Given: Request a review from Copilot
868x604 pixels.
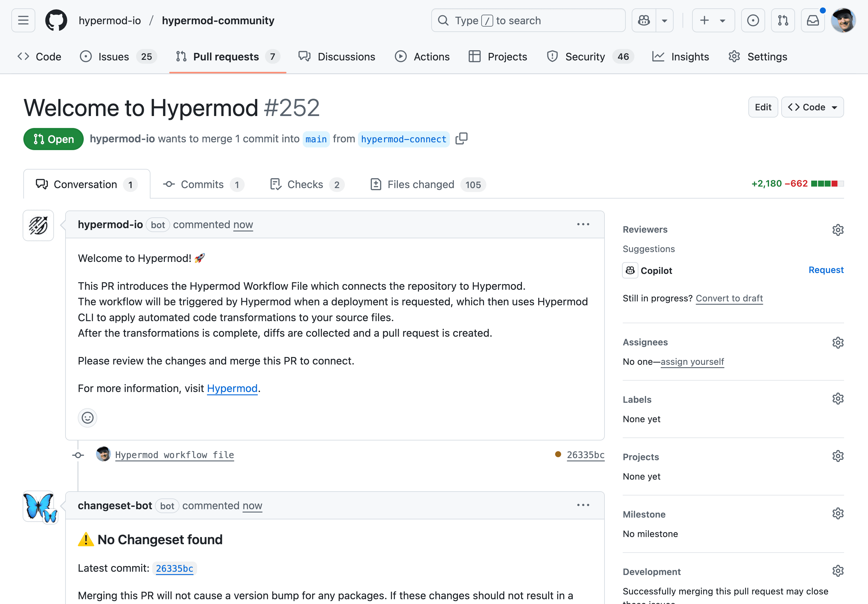Looking at the screenshot, I should tap(826, 270).
